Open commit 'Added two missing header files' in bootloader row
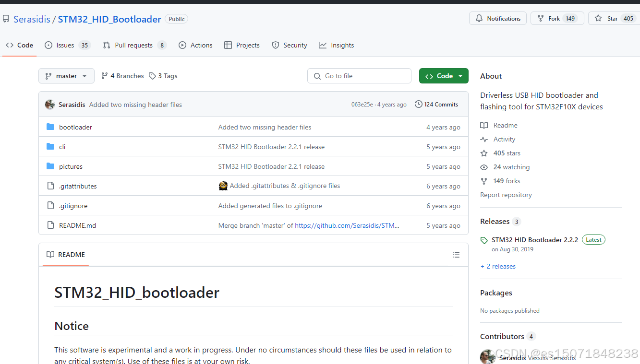This screenshot has height=364, width=640. 265,127
